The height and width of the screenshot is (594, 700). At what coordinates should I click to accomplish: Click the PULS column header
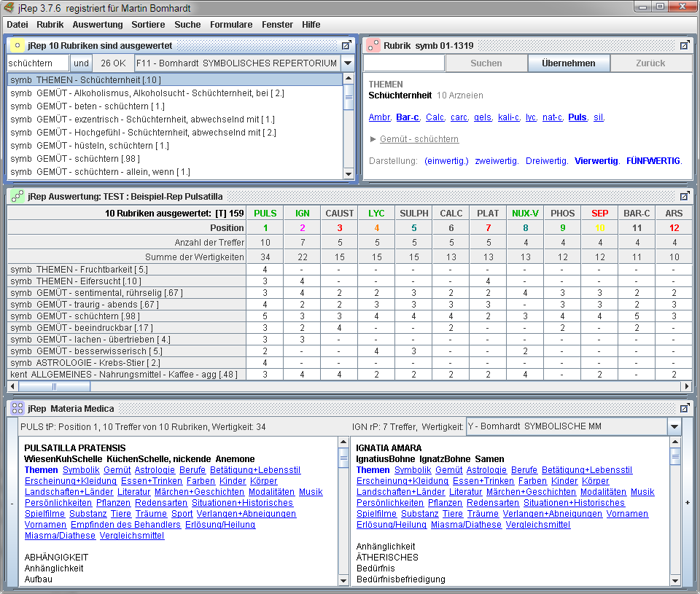[265, 214]
